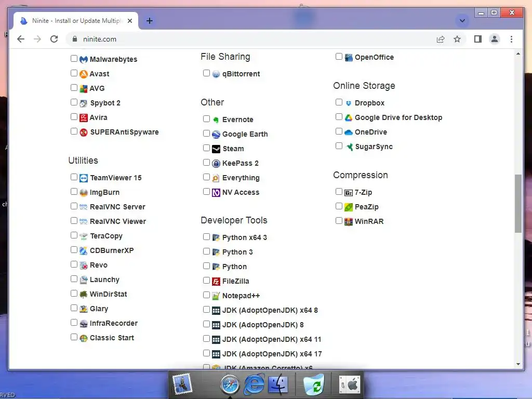Image resolution: width=532 pixels, height=399 pixels.
Task: Check JDK (AdoptOpenJDK) x64 11 checkbox
Action: pos(206,339)
